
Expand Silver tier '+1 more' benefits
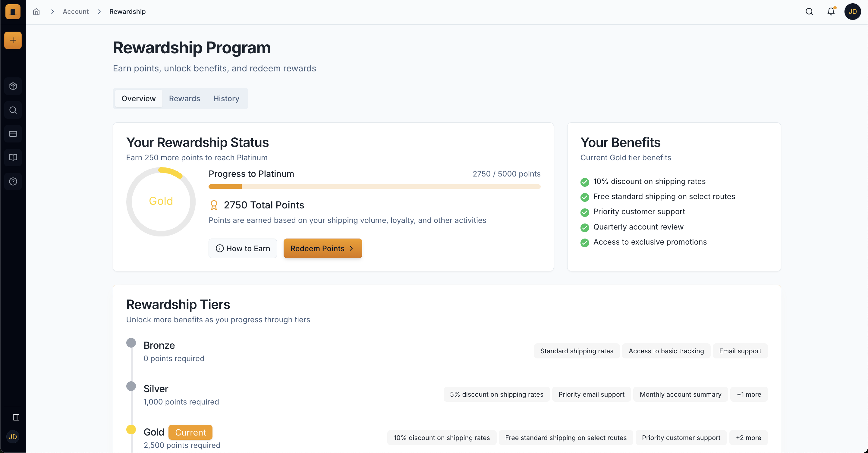tap(749, 394)
